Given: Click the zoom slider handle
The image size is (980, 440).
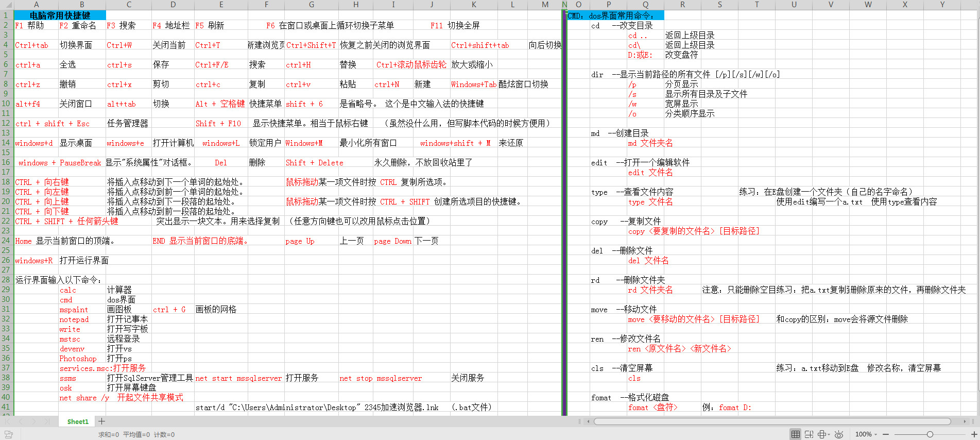Looking at the screenshot, I should [930, 434].
